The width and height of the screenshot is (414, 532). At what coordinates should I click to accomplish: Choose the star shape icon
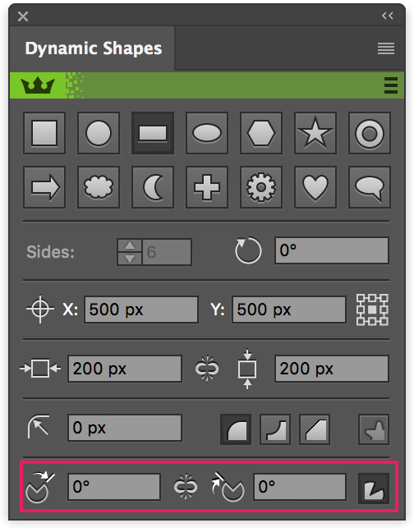pyautogui.click(x=315, y=133)
